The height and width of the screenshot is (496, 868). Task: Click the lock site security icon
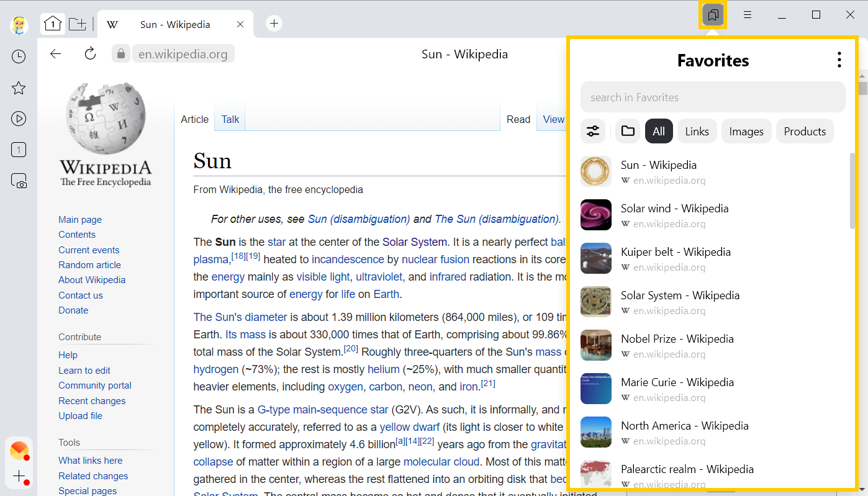[120, 54]
